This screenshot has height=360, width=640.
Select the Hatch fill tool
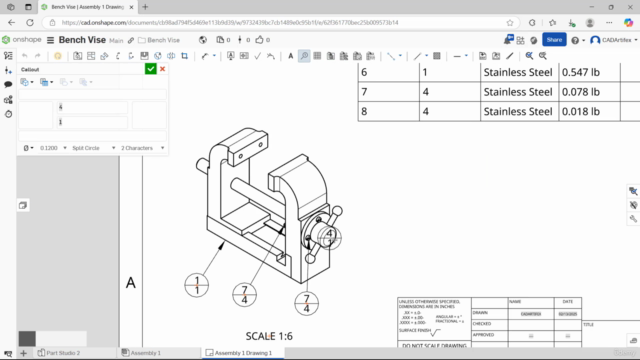point(437,56)
